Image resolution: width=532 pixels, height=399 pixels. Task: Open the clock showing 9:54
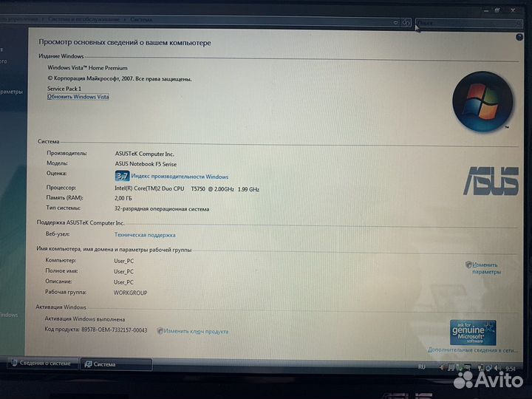pyautogui.click(x=510, y=368)
